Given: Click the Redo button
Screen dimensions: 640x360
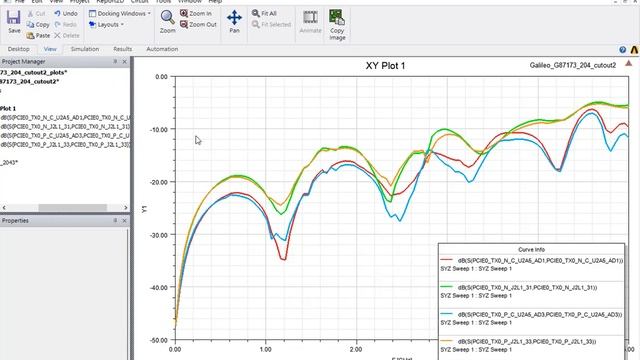Looking at the screenshot, I should pos(66,24).
